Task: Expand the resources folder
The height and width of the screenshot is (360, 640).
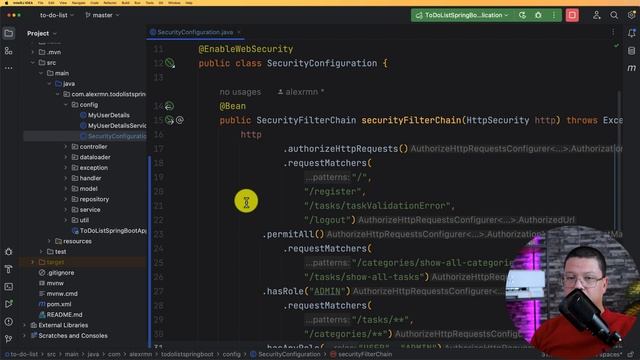Action: click(49, 241)
